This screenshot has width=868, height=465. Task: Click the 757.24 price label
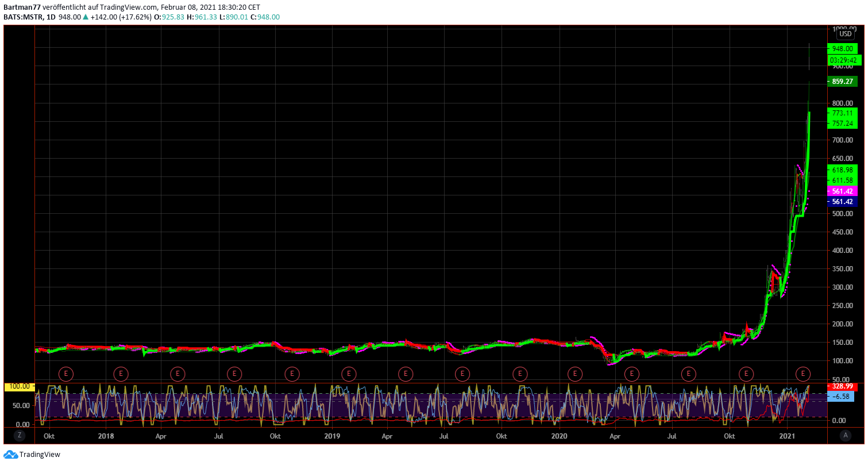point(842,124)
